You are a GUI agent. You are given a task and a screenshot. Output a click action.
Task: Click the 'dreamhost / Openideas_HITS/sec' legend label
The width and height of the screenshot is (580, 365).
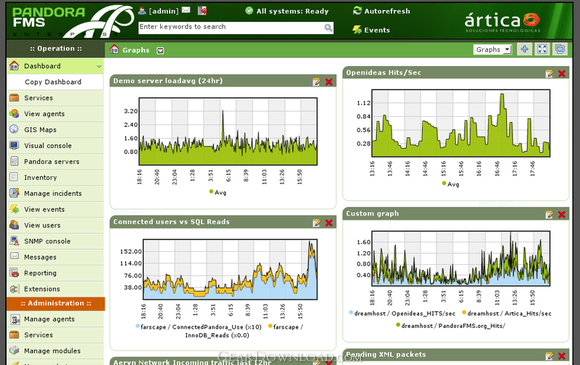405,314
